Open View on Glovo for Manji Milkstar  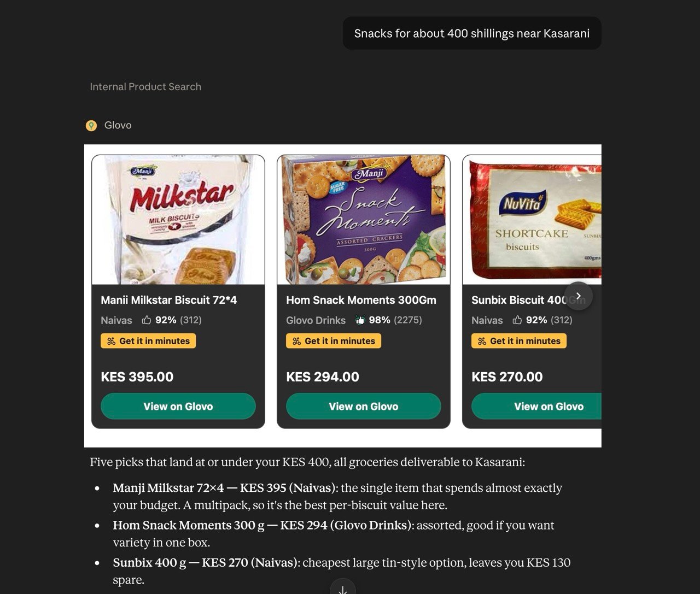(x=178, y=406)
